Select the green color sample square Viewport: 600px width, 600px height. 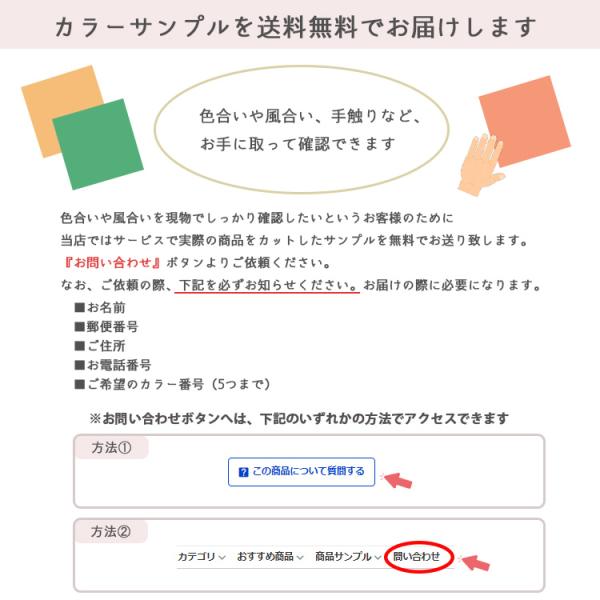click(x=98, y=144)
